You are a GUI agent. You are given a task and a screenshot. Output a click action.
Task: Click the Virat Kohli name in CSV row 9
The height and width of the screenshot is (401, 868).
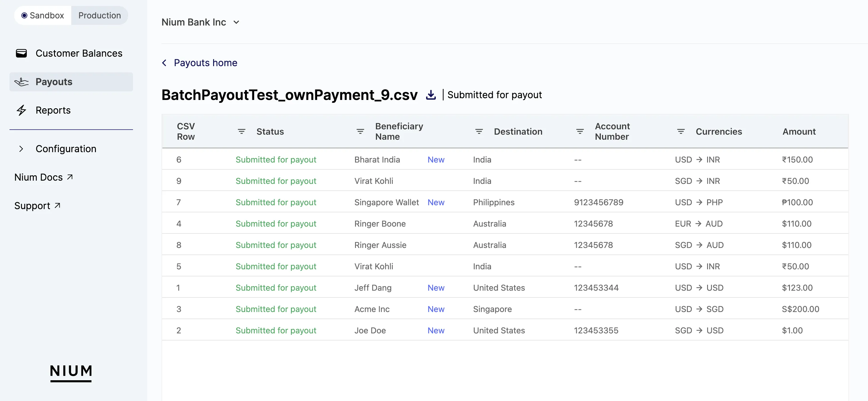[374, 181]
